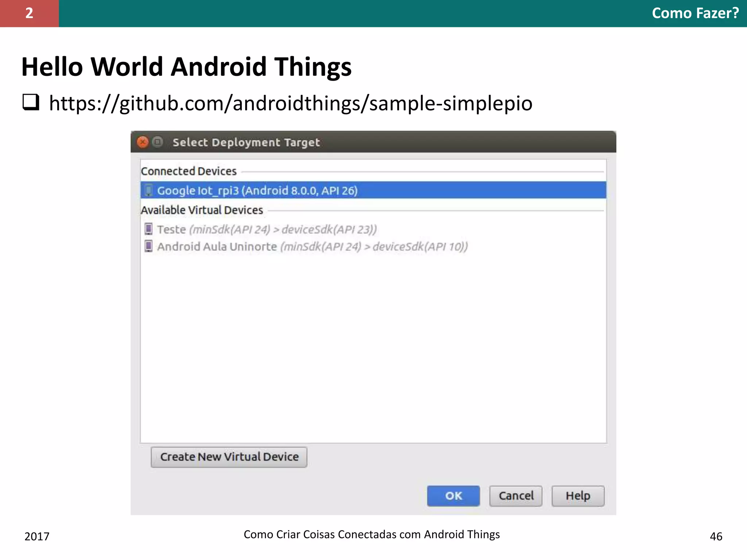
Task: Click the Connected Devices section header
Action: tap(189, 171)
